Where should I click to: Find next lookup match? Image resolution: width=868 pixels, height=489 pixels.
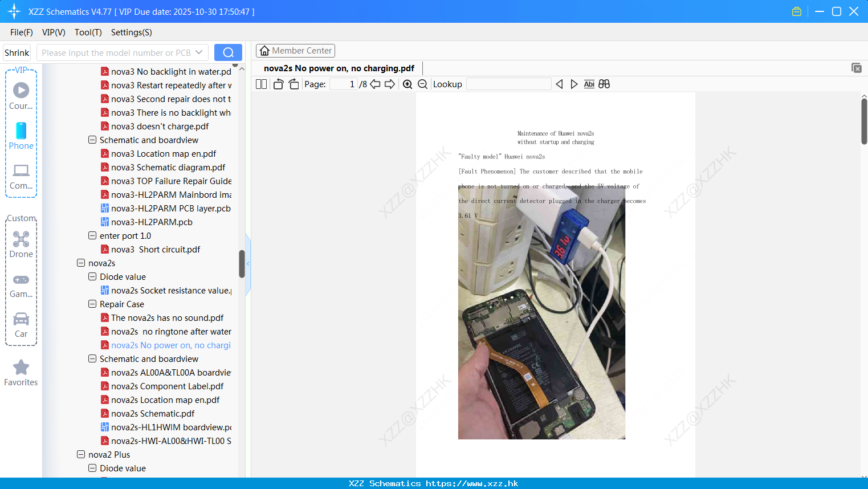tap(574, 84)
